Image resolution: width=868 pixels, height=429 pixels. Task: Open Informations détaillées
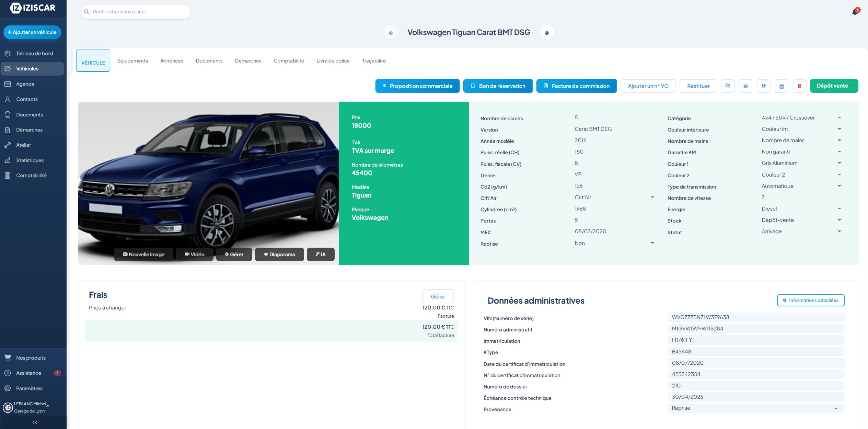point(811,300)
